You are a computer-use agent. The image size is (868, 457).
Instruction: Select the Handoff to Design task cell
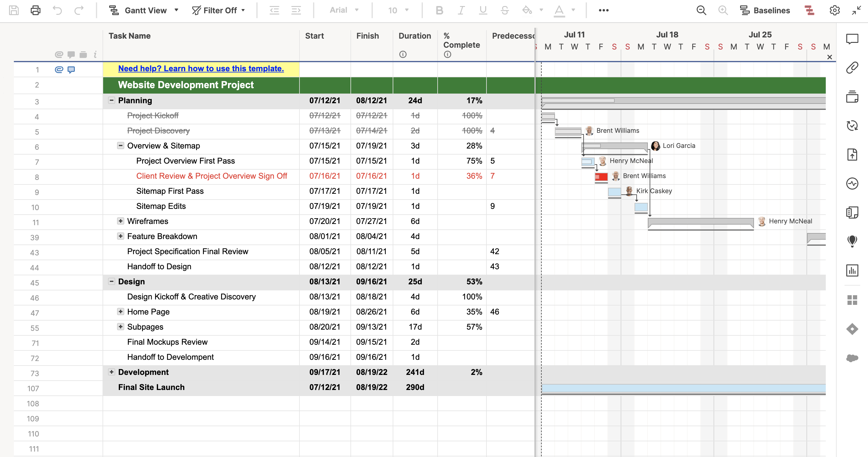(159, 267)
